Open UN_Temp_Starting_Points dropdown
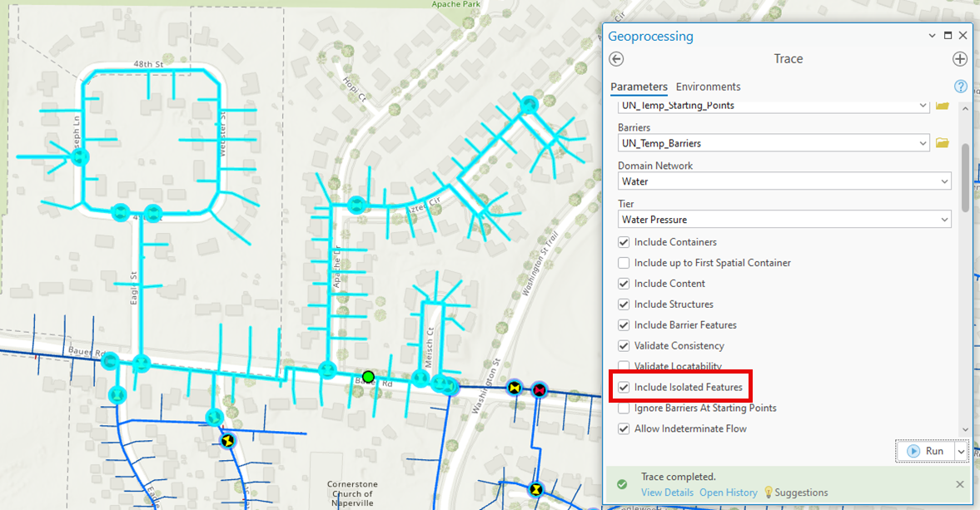The height and width of the screenshot is (510, 980). (923, 106)
